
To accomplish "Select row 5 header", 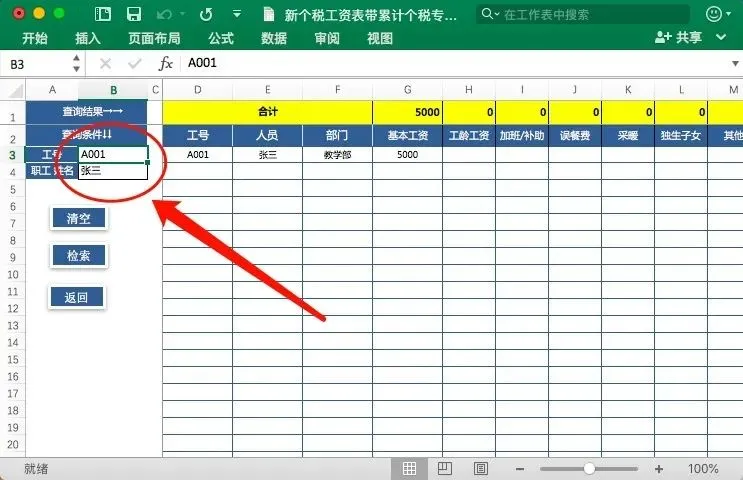I will pyautogui.click(x=13, y=190).
